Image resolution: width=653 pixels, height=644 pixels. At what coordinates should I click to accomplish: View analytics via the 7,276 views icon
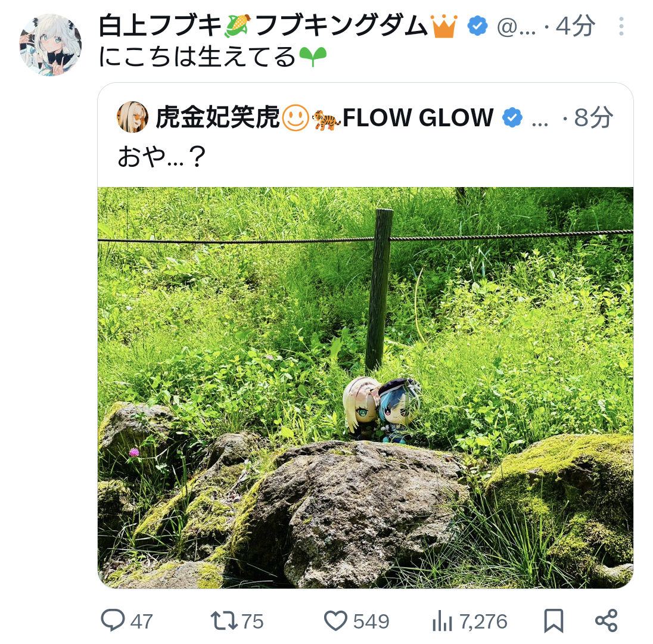pos(442,621)
